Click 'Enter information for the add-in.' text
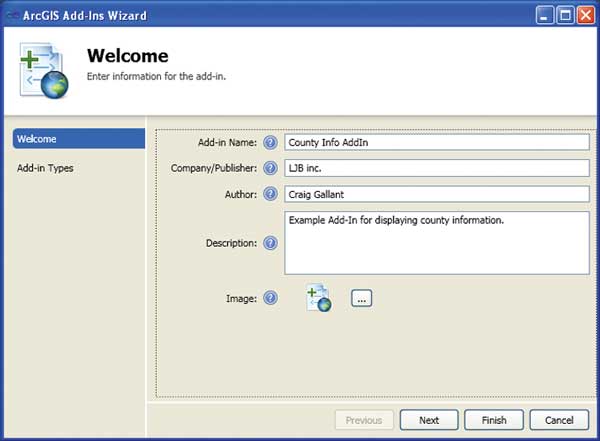600x441 pixels. 156,76
